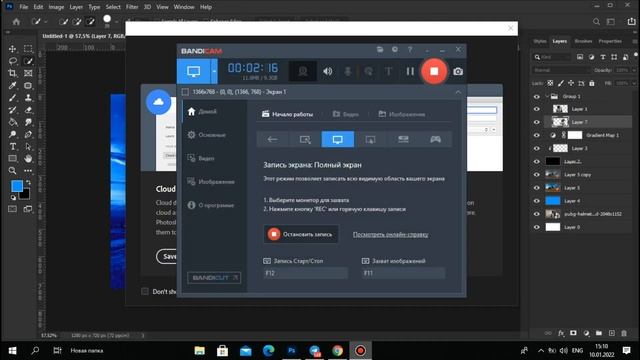
Task: Select the game recording mode gamepad icon
Action: click(x=436, y=140)
